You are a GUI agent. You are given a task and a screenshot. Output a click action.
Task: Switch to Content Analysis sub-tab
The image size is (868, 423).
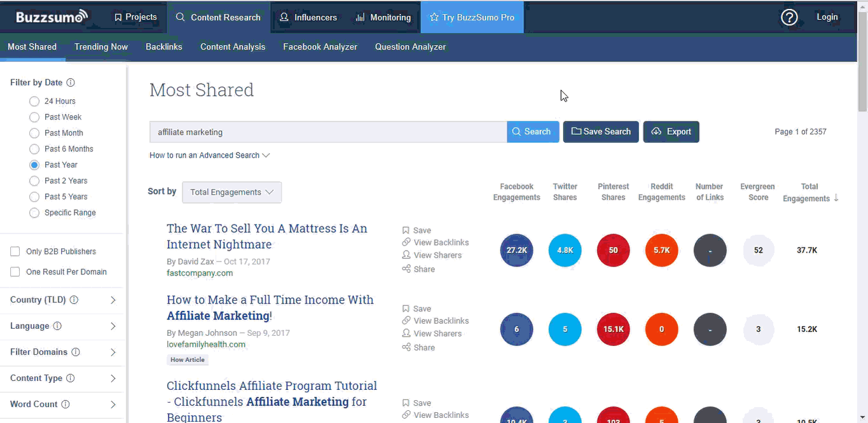233,46
